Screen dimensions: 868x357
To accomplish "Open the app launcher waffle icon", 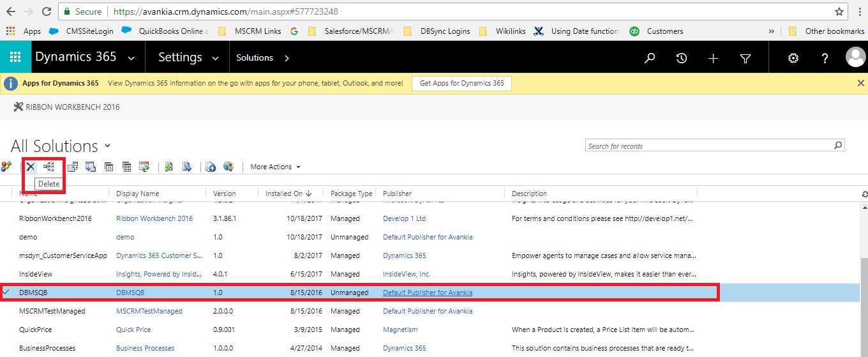I will (15, 57).
